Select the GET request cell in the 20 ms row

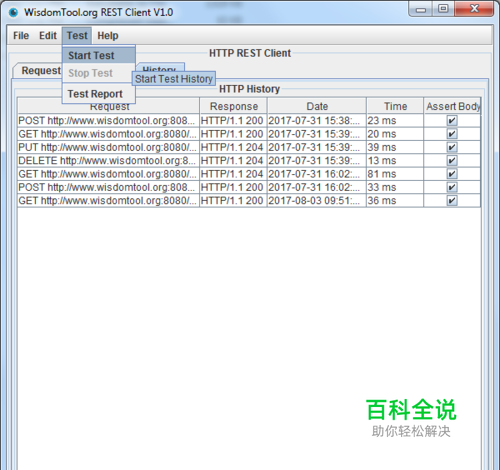(108, 134)
